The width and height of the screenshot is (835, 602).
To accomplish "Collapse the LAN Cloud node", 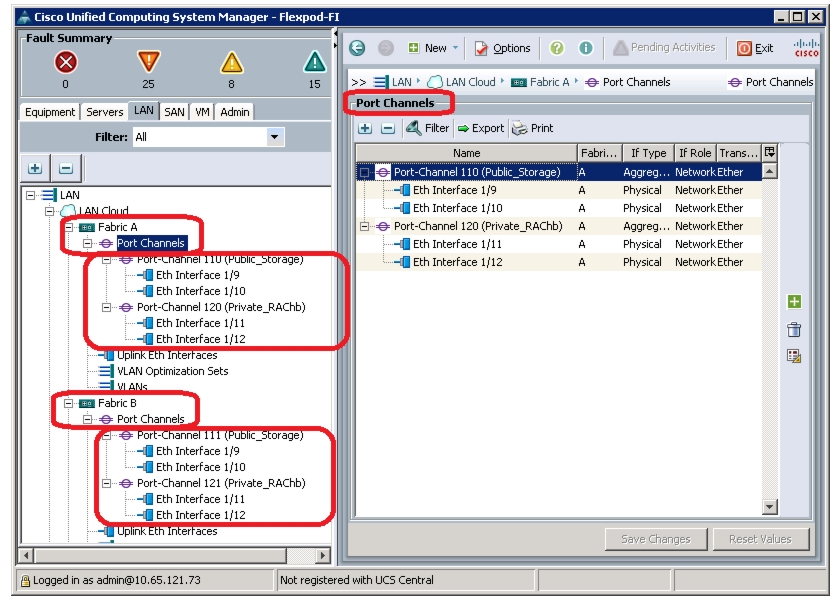I will point(50,211).
